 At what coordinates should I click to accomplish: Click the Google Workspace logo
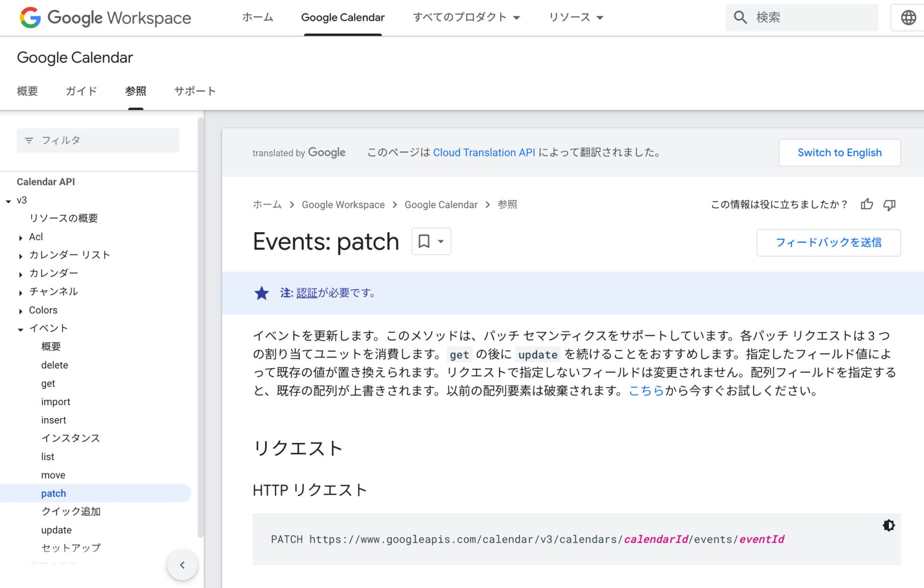tap(105, 18)
